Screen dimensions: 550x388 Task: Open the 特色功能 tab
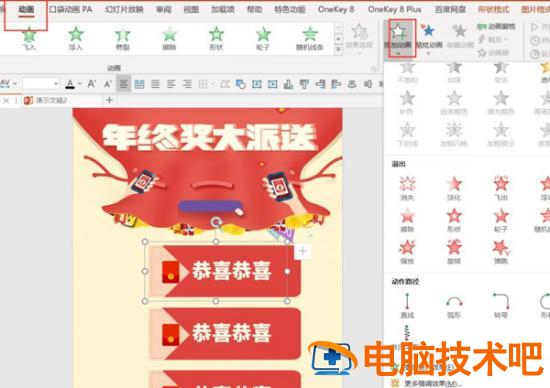(x=290, y=9)
